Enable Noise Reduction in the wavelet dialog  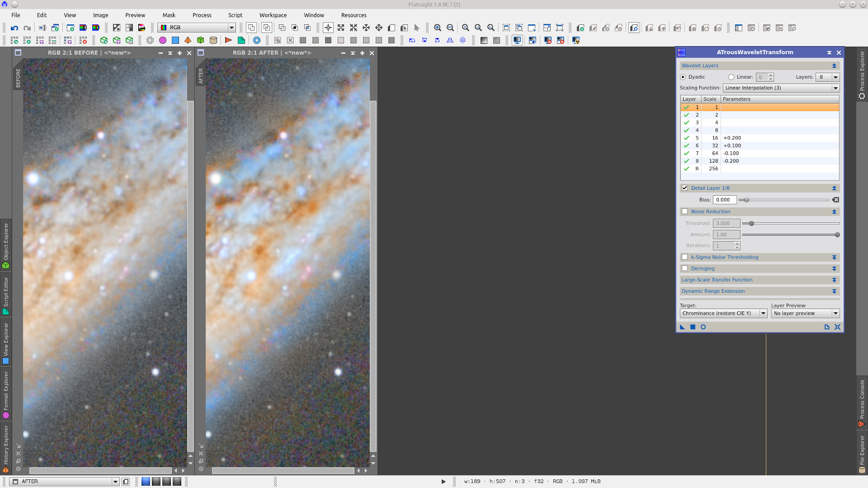[685, 211]
